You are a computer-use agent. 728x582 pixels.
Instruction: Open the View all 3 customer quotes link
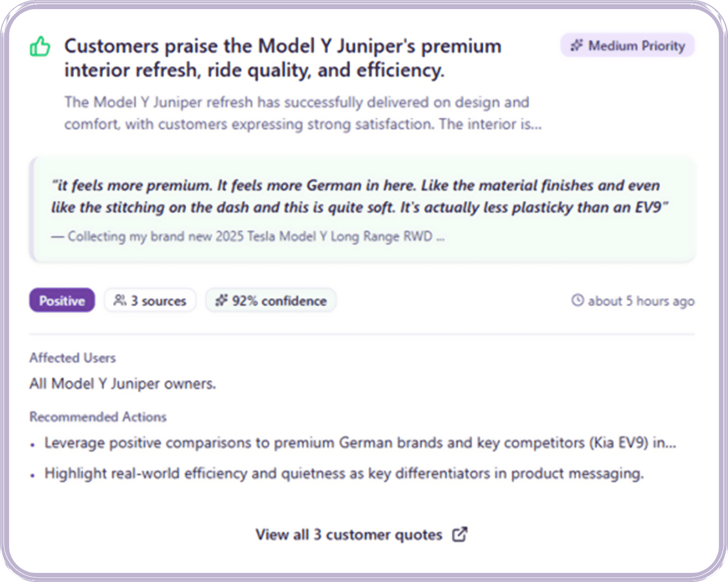click(x=349, y=534)
